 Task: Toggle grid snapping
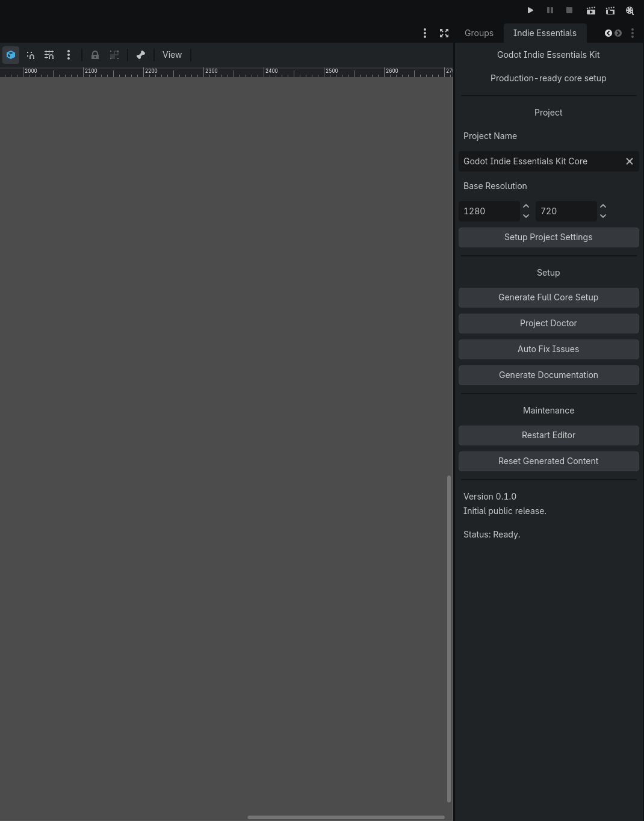[x=49, y=55]
